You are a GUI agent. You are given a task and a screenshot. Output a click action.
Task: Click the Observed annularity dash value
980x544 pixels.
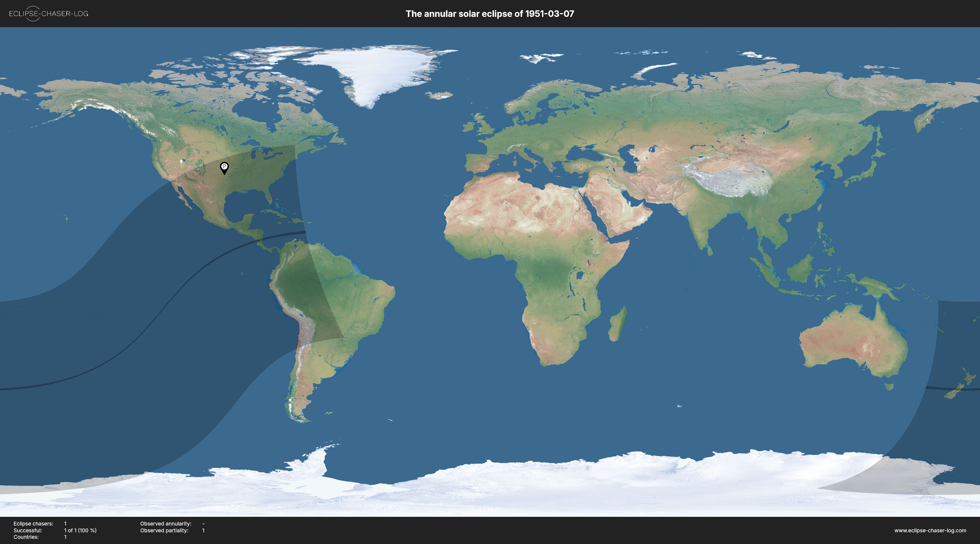(x=204, y=524)
